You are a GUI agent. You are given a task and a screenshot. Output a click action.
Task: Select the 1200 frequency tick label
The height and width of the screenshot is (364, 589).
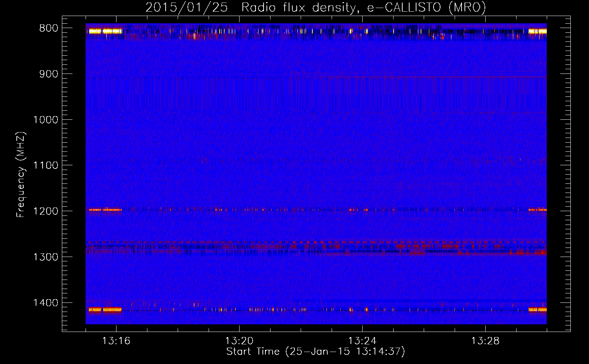(46, 211)
